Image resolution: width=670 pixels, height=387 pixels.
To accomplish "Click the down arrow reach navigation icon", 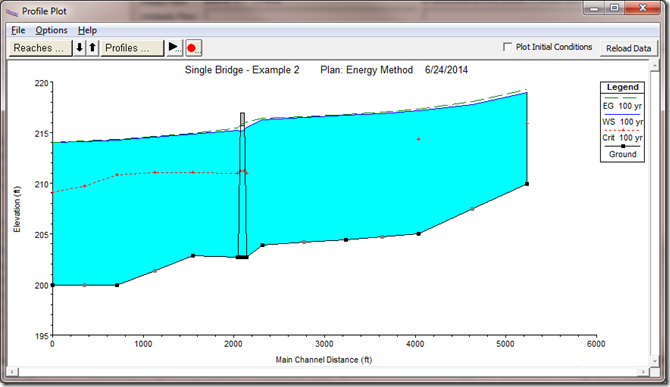I will click(79, 48).
